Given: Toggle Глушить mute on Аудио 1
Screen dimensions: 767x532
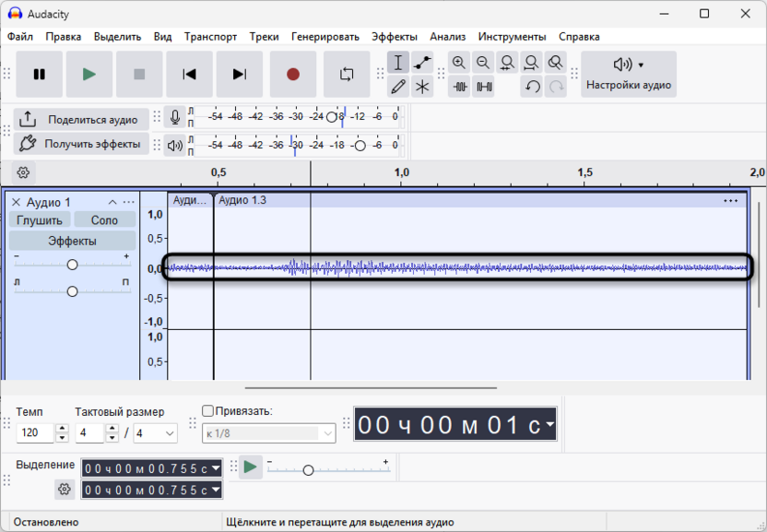Looking at the screenshot, I should (40, 220).
